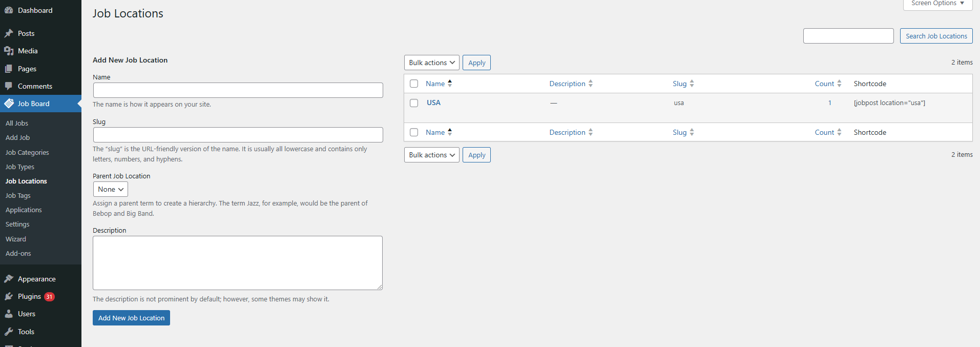980x347 pixels.
Task: Click the Posts pushpin icon
Action: pos(9,33)
